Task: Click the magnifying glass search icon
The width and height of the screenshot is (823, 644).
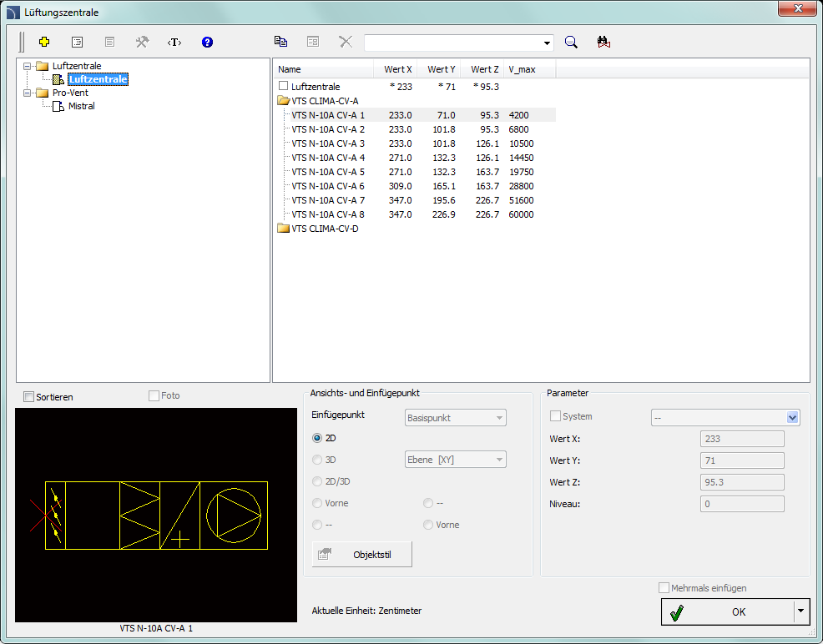Action: point(571,42)
